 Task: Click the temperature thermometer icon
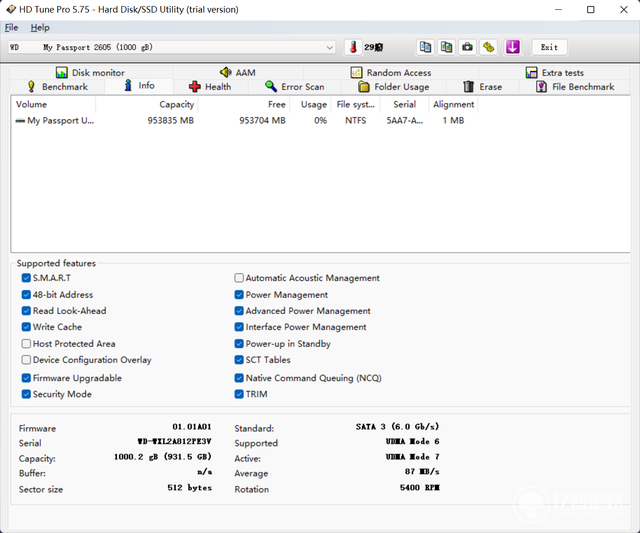coord(353,47)
